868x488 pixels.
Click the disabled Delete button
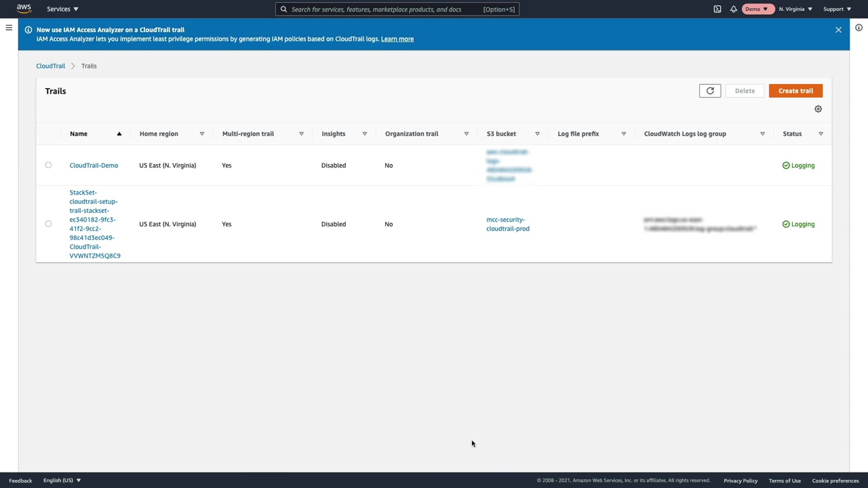745,91
